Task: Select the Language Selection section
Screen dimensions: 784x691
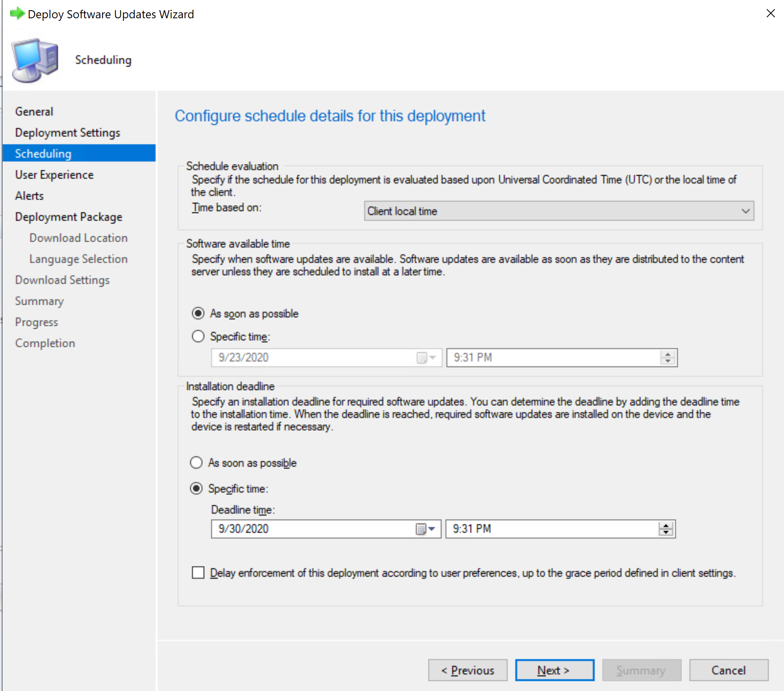Action: pos(78,259)
